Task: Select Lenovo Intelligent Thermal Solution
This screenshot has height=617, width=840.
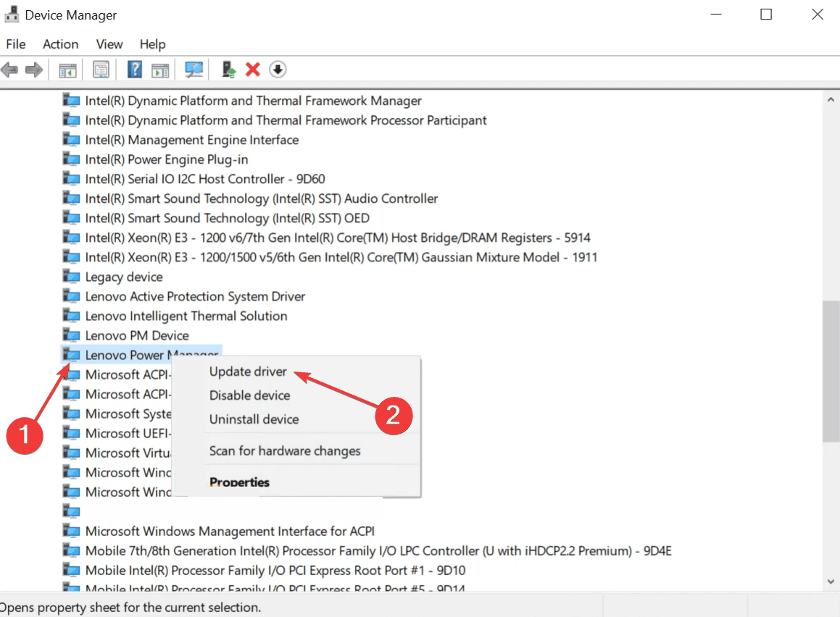Action: coord(186,316)
